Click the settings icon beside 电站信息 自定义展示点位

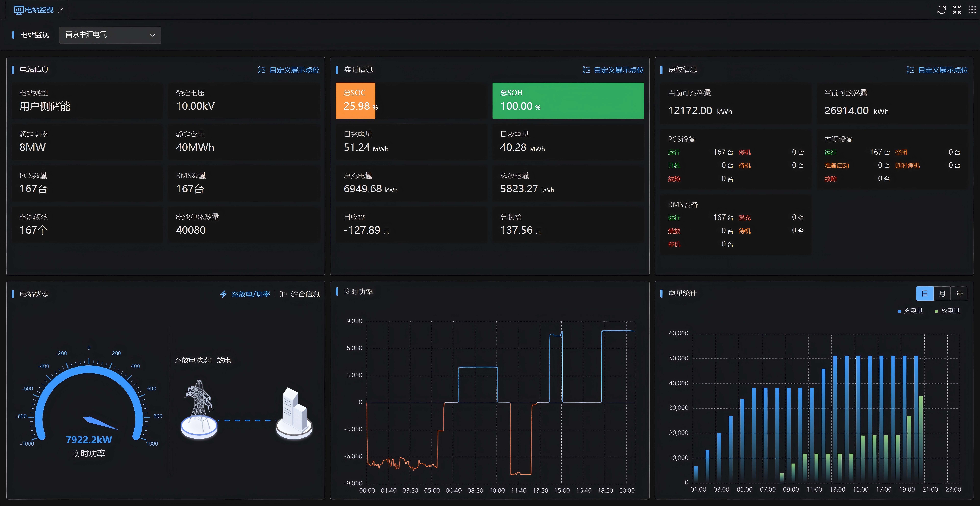pos(262,70)
